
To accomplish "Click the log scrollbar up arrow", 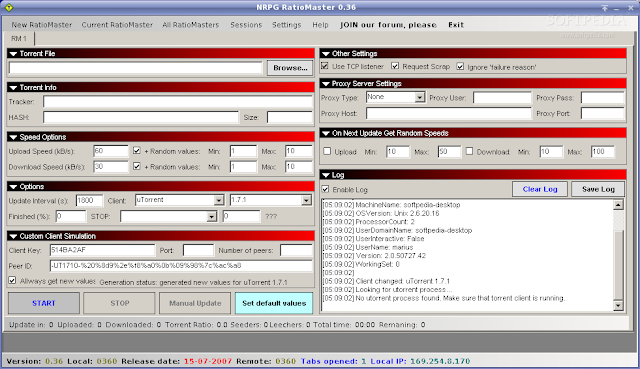I will click(618, 205).
